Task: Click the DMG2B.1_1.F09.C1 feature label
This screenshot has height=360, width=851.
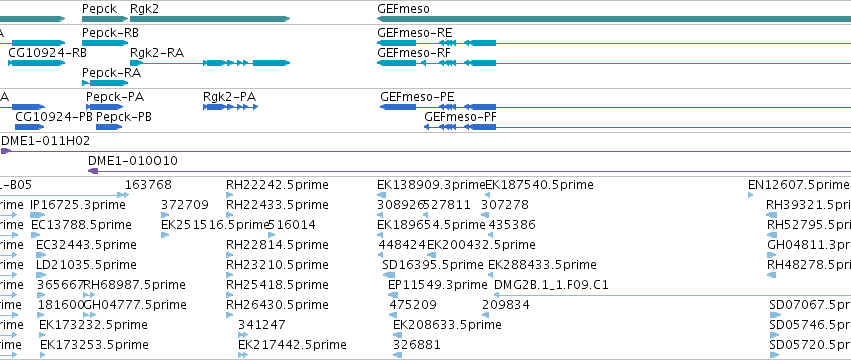Action: click(x=551, y=285)
